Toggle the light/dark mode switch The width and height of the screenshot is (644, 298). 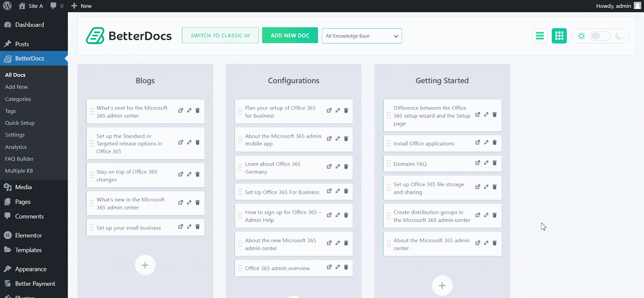click(600, 36)
